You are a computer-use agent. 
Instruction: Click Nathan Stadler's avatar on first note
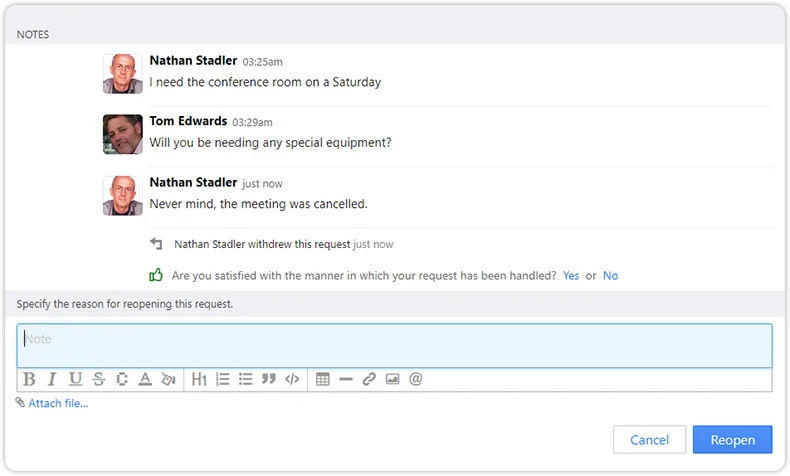(123, 74)
